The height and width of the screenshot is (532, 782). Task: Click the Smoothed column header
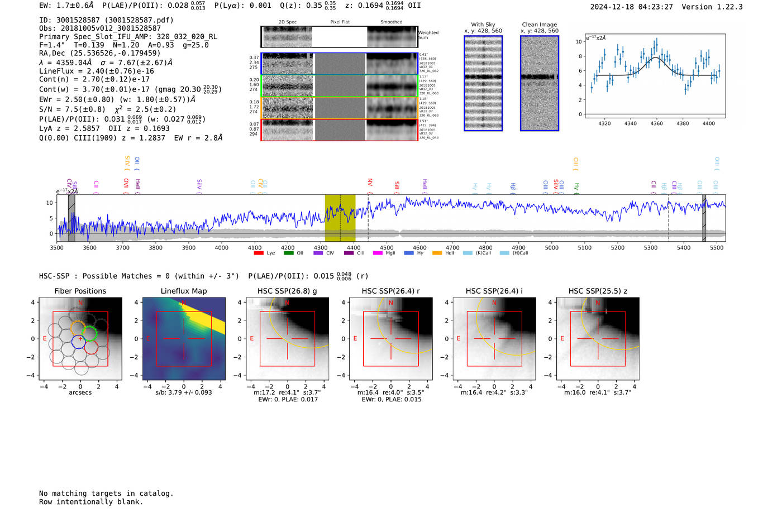391,22
